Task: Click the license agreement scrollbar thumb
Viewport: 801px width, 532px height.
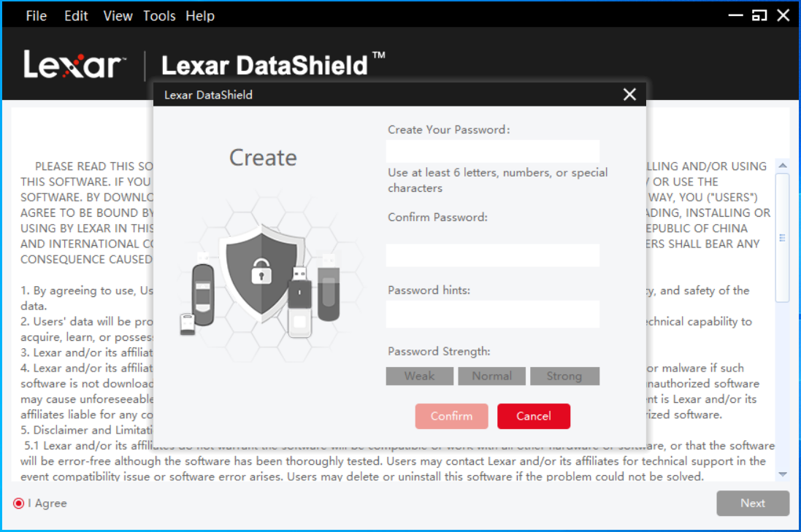Action: click(x=783, y=238)
